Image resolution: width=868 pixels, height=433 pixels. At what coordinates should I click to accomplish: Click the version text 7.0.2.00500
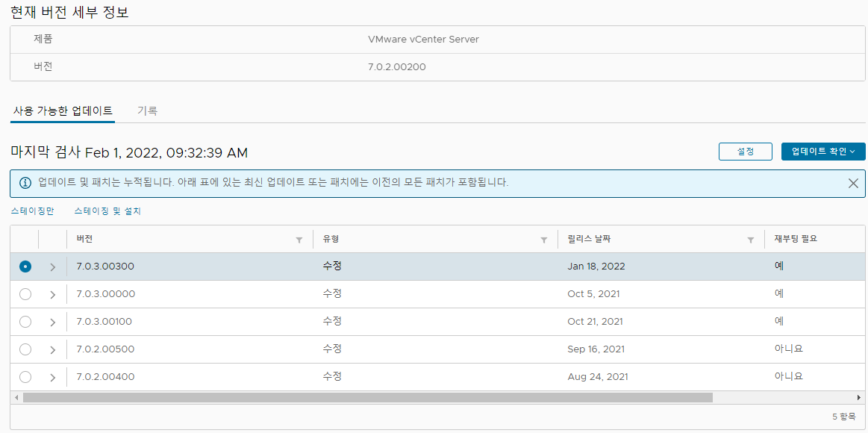click(105, 349)
